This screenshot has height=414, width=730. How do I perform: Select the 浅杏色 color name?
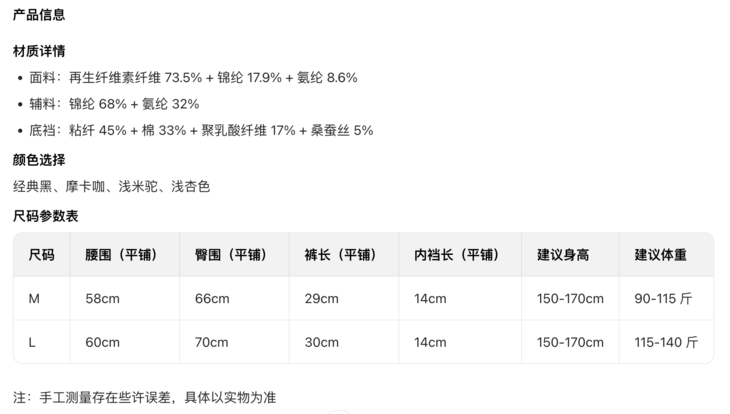tap(190, 186)
